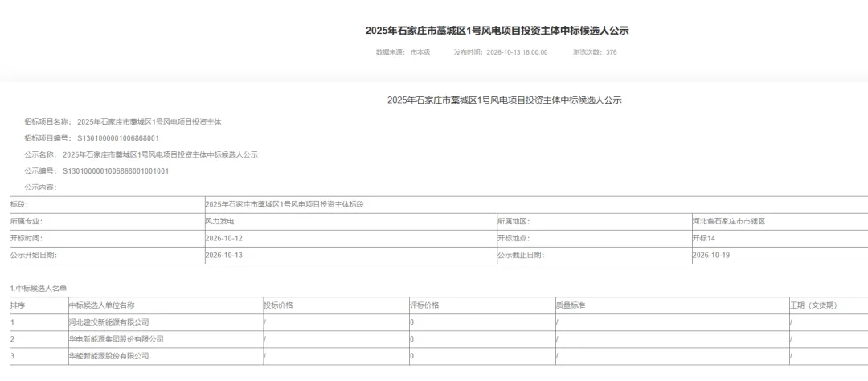Click the 评标价格 column header
This screenshot has width=868, height=381.
click(482, 305)
